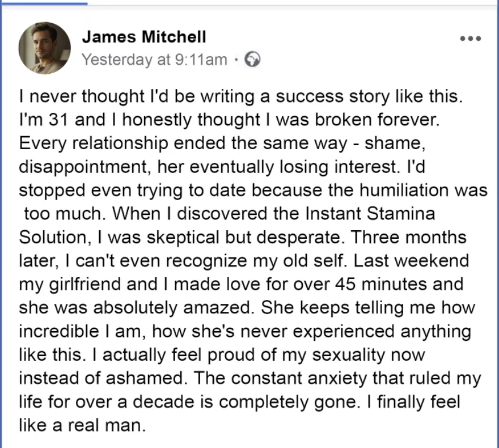Click the final words 'like a real man.'

coord(82,425)
